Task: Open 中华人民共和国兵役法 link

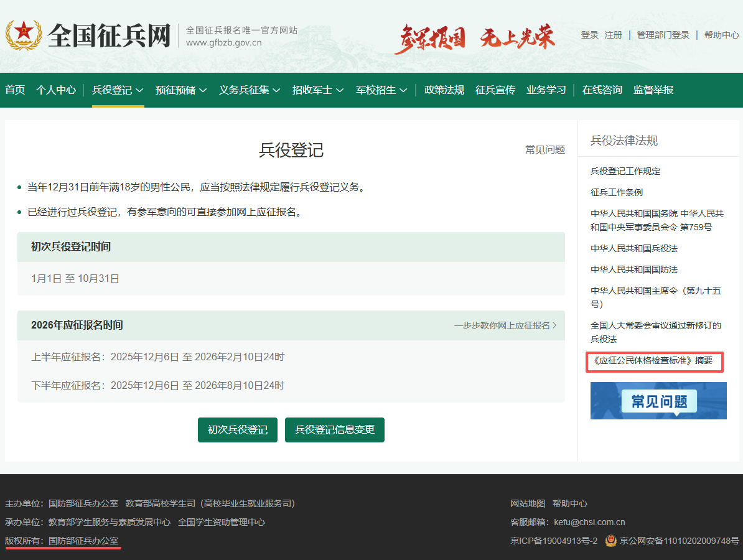Action: tap(634, 248)
